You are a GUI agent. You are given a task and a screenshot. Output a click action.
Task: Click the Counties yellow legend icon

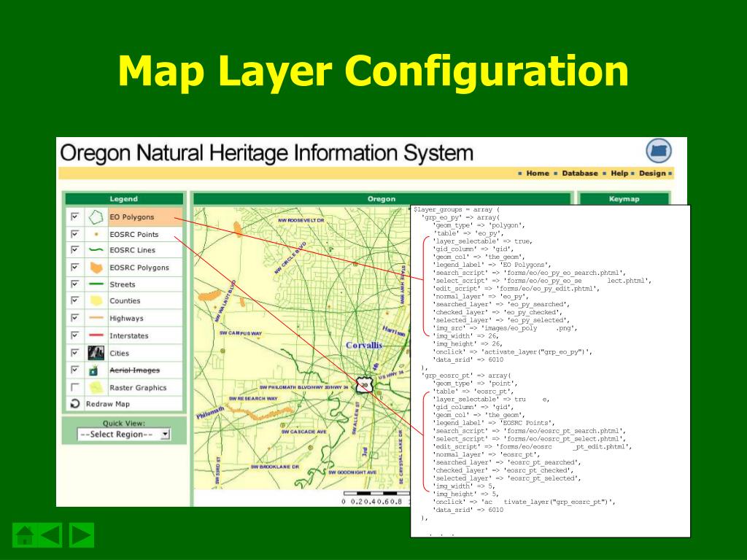tap(96, 300)
